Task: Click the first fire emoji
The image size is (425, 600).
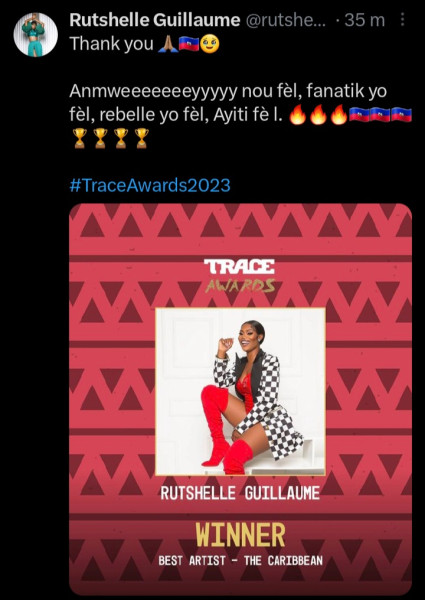Action: coord(298,114)
